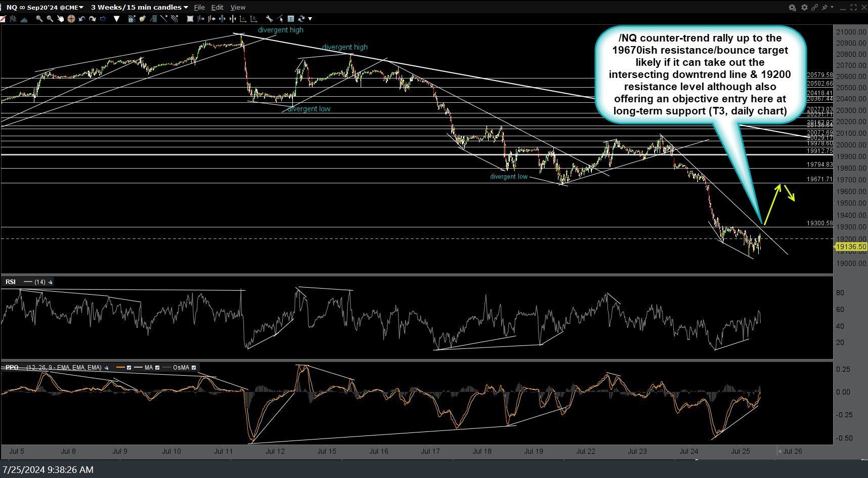Open the NQ Sep20'24 symbol dropdown
868x478 pixels.
tap(45, 7)
